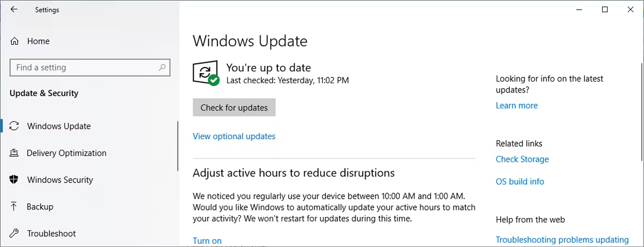Click the Check Storage link
The width and height of the screenshot is (644, 247).
pos(522,159)
